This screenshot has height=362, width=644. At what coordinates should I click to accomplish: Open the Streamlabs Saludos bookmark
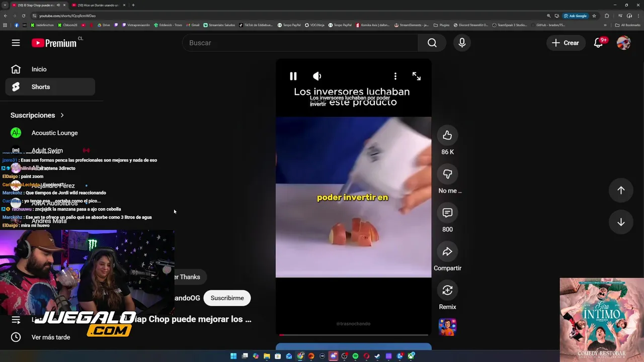[219, 25]
